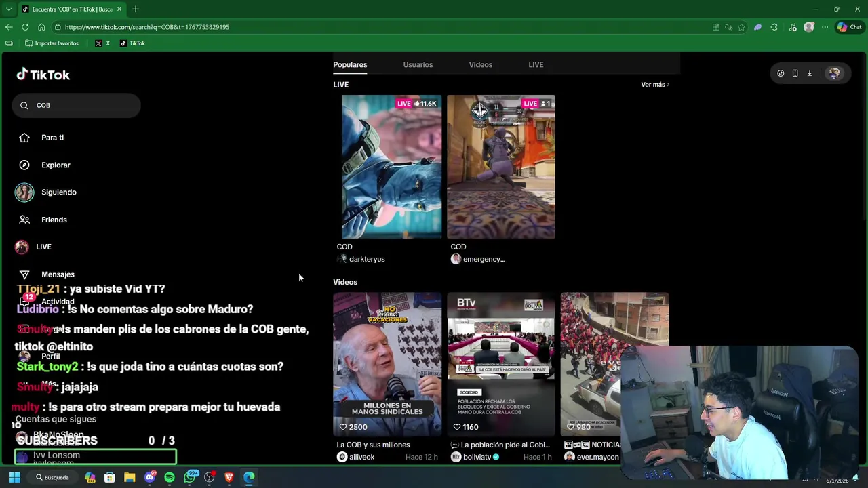This screenshot has height=488, width=868.
Task: Open browser extensions puzzle icon
Action: (774, 27)
